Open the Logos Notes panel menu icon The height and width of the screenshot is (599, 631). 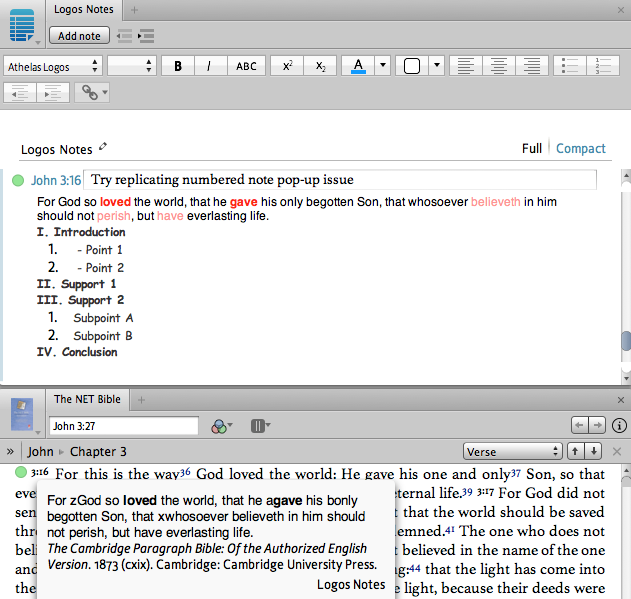tap(22, 25)
